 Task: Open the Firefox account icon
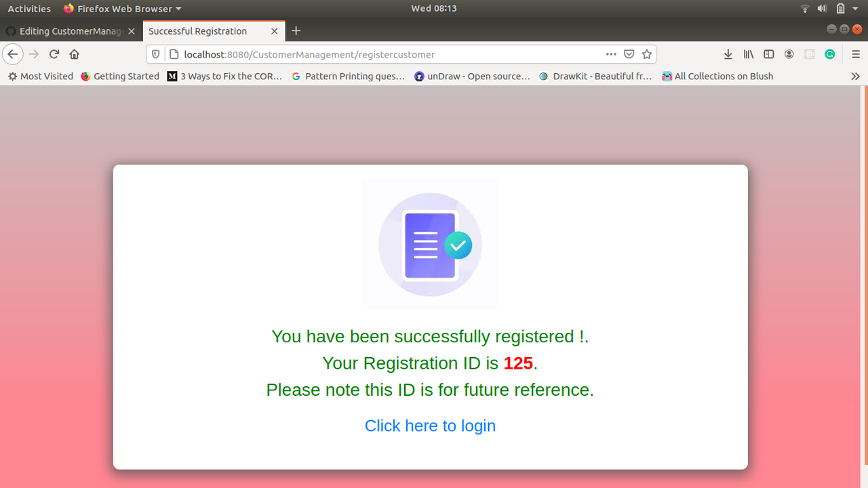(x=789, y=54)
